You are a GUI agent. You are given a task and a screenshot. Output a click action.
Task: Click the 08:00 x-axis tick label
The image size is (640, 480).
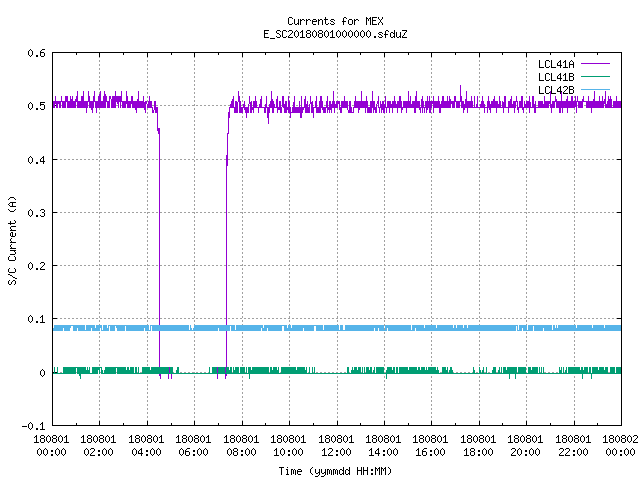pyautogui.click(x=241, y=452)
